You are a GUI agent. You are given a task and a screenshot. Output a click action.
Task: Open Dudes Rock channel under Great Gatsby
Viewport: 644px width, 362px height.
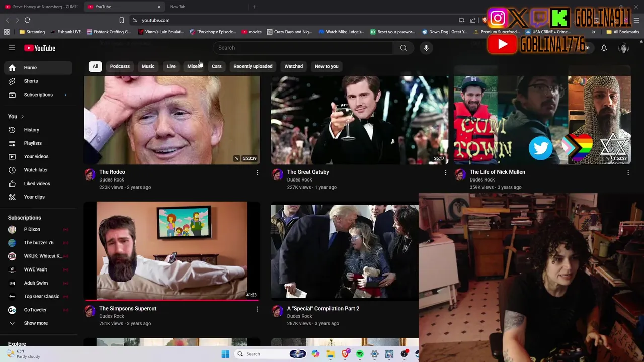(299, 179)
